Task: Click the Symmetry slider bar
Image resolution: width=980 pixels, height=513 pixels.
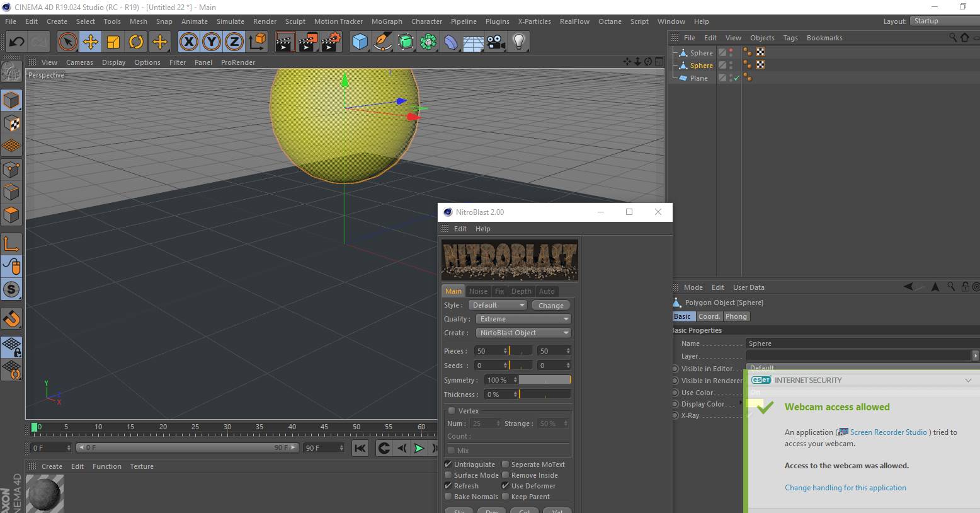Action: point(545,380)
